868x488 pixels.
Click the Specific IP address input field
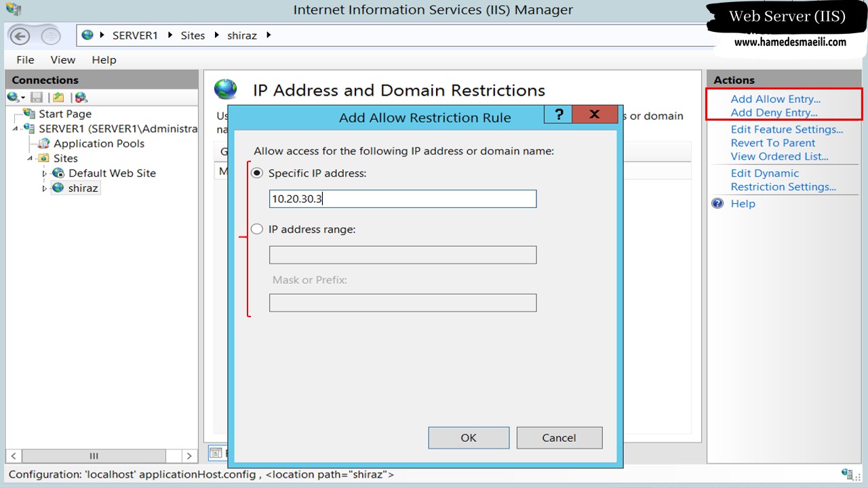point(403,199)
